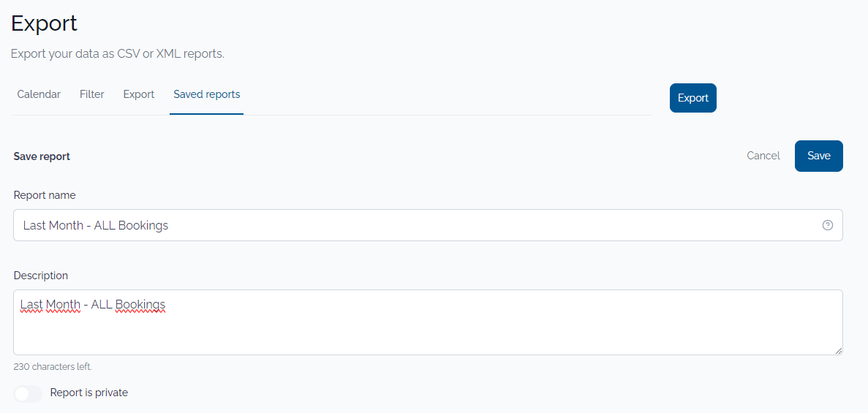The width and height of the screenshot is (868, 413).
Task: Focus the Report name input field
Action: tap(428, 224)
